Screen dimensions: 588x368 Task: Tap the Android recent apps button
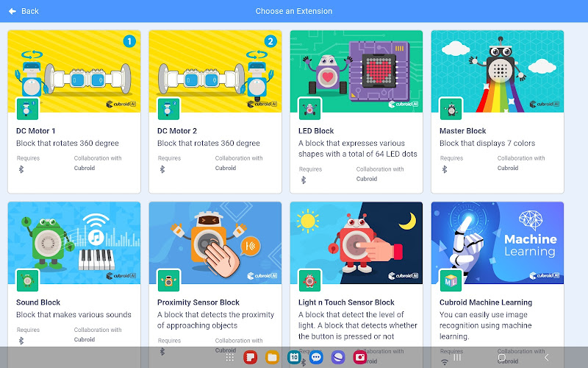(x=457, y=358)
